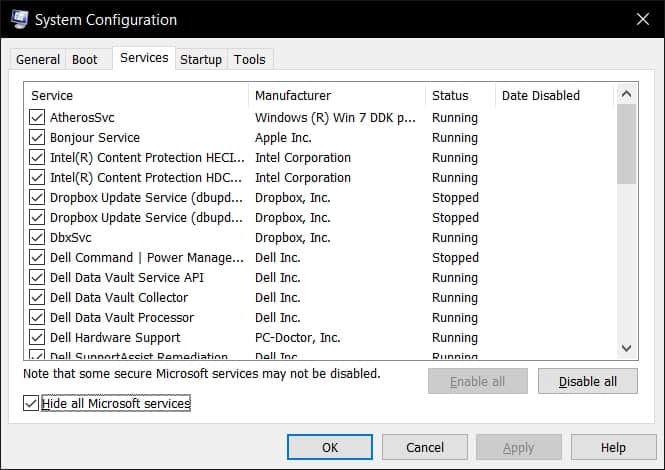
Task: Sort by the Status column header
Action: tap(460, 95)
